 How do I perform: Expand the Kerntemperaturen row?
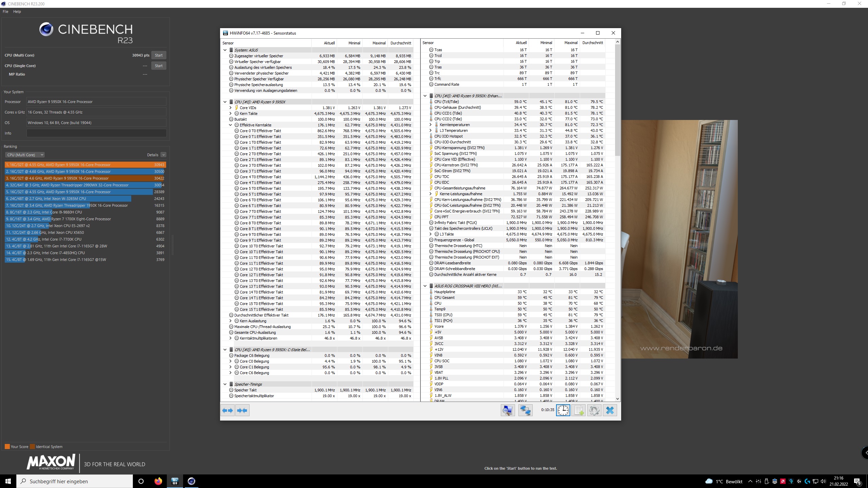431,125
